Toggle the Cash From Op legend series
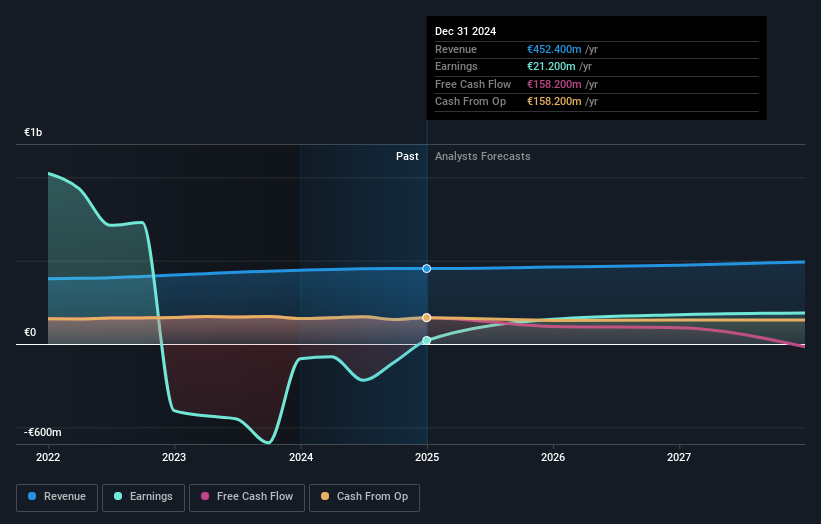Viewport: 821px width, 524px height. pyautogui.click(x=364, y=497)
